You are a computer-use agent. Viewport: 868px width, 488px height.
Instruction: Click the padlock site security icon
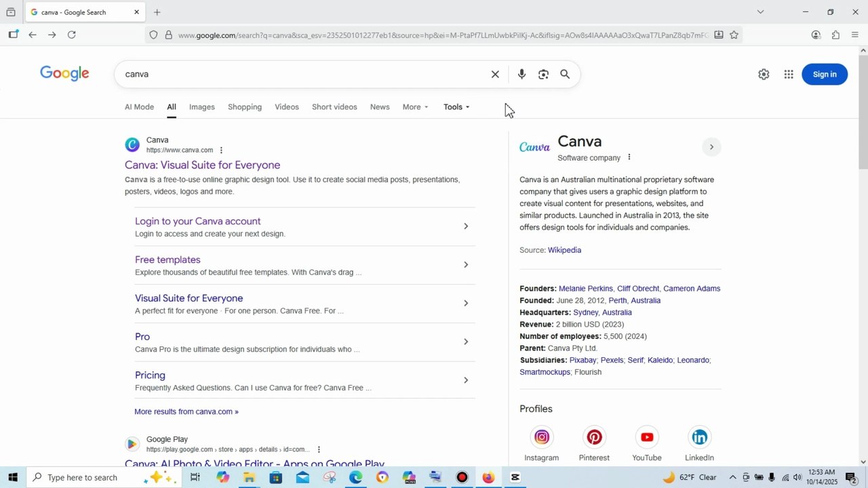click(x=169, y=35)
